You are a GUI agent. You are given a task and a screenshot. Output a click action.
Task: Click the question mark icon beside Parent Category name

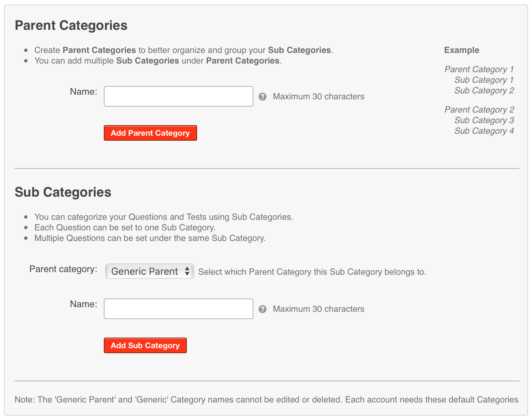click(263, 97)
